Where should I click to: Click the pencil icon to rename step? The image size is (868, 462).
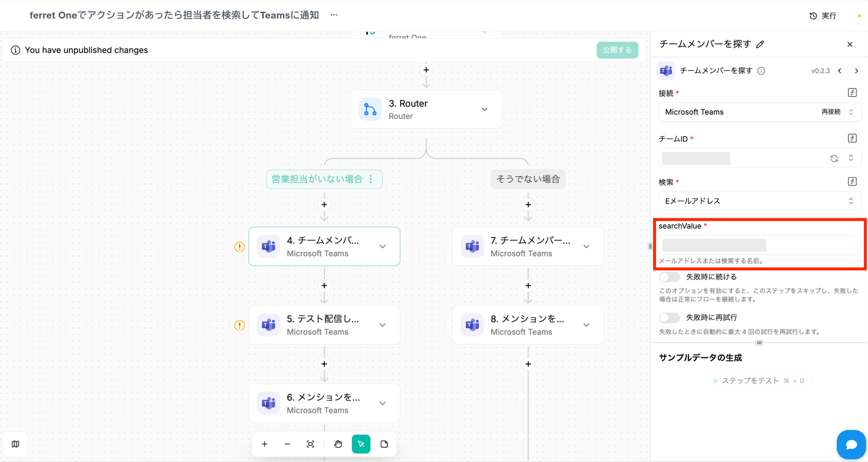pyautogui.click(x=760, y=44)
